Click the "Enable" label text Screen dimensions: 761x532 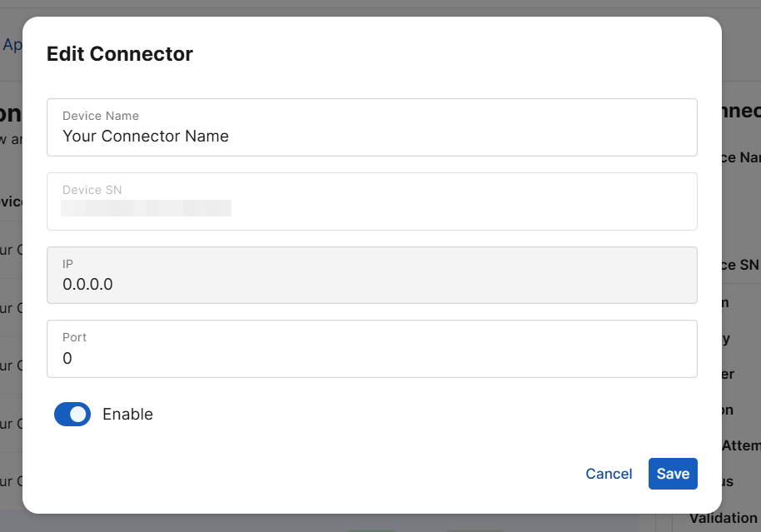[127, 414]
